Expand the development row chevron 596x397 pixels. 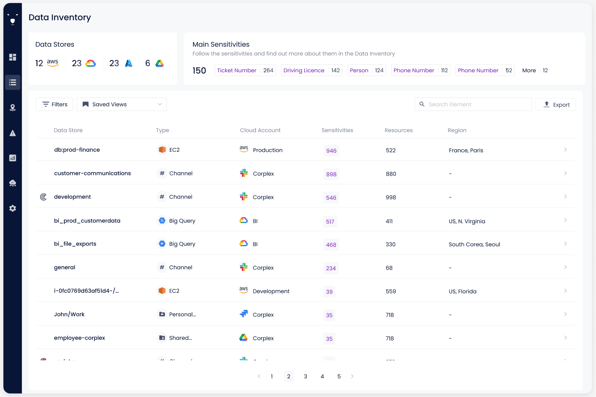566,197
